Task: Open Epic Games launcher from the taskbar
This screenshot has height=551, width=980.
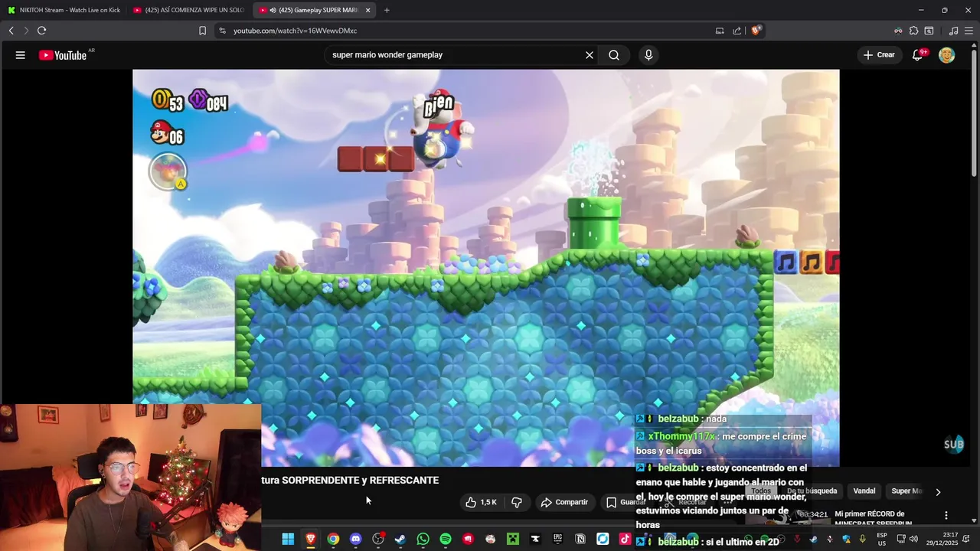Action: [x=558, y=540]
